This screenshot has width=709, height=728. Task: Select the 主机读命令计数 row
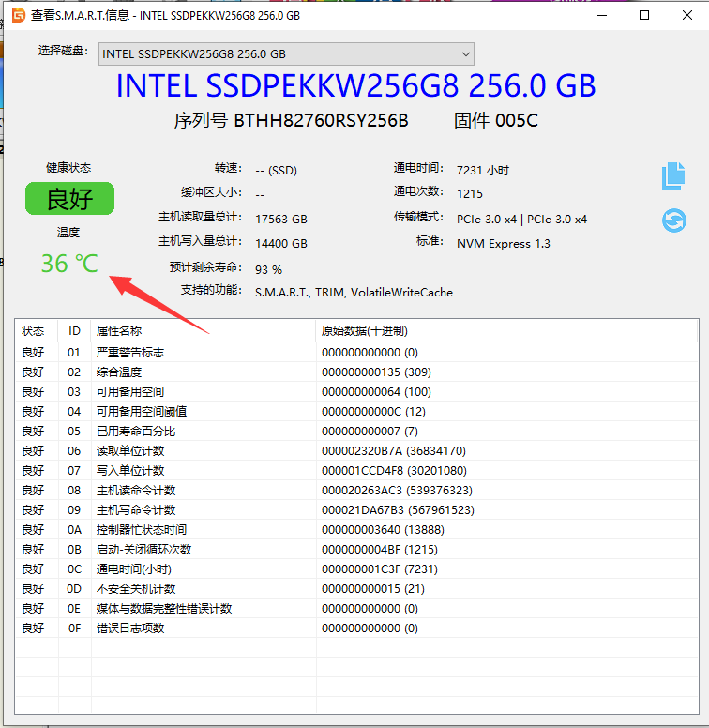[x=356, y=491]
